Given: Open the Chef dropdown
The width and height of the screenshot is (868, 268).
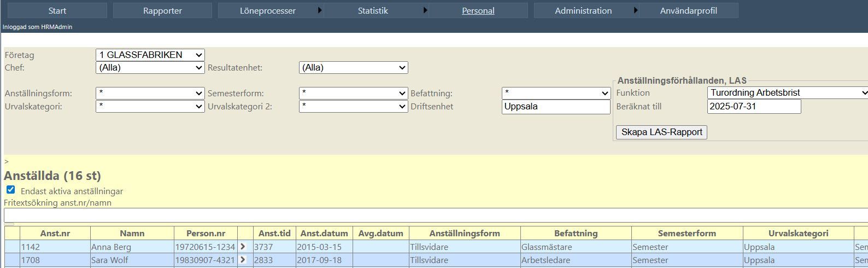Looking at the screenshot, I should click(x=150, y=68).
